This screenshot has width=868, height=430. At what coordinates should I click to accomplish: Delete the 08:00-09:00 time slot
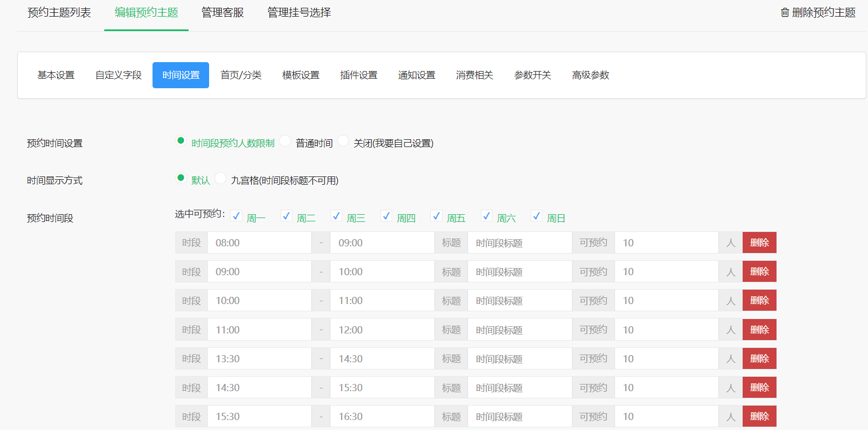click(759, 242)
